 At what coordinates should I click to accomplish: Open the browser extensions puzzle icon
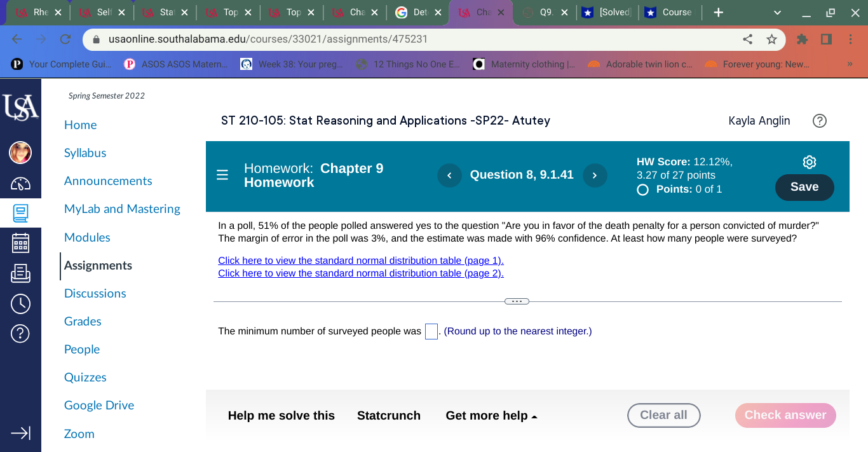(x=802, y=39)
